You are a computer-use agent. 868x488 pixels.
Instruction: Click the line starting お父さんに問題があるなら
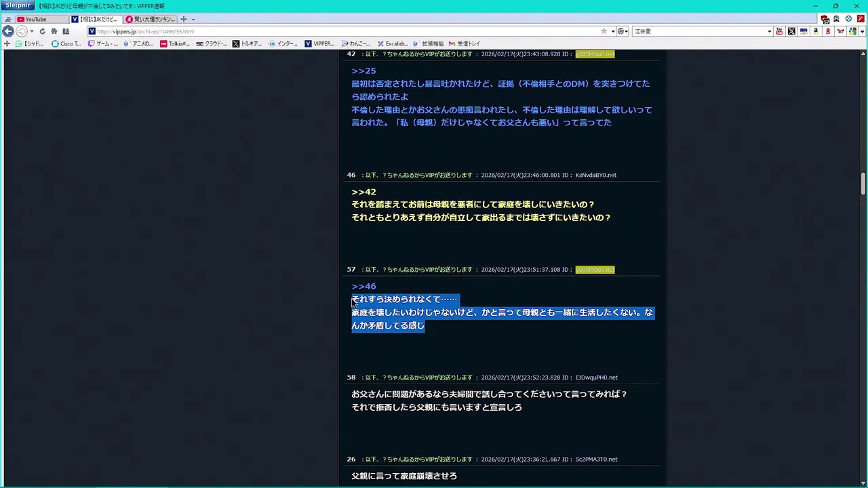tap(490, 394)
